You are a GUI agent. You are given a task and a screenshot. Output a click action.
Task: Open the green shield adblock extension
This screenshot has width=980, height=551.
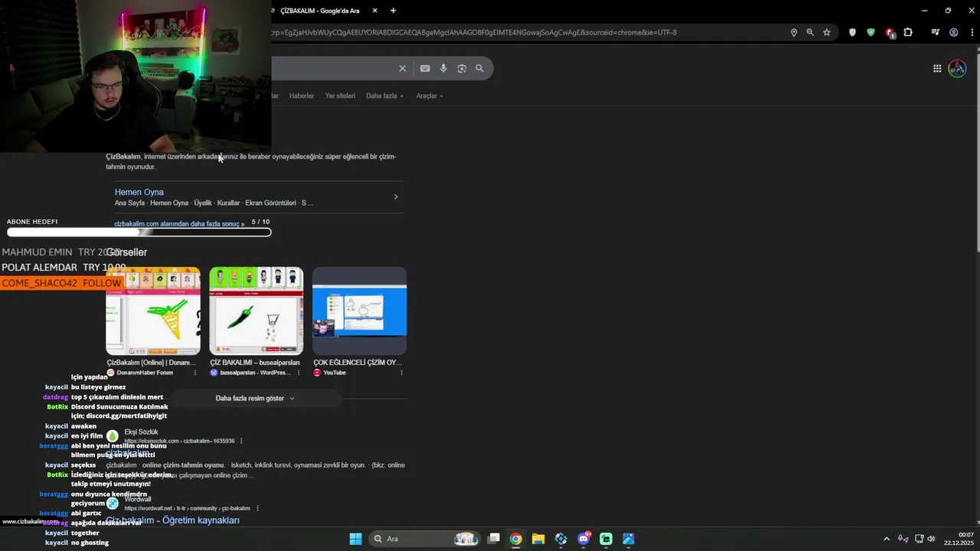871,32
